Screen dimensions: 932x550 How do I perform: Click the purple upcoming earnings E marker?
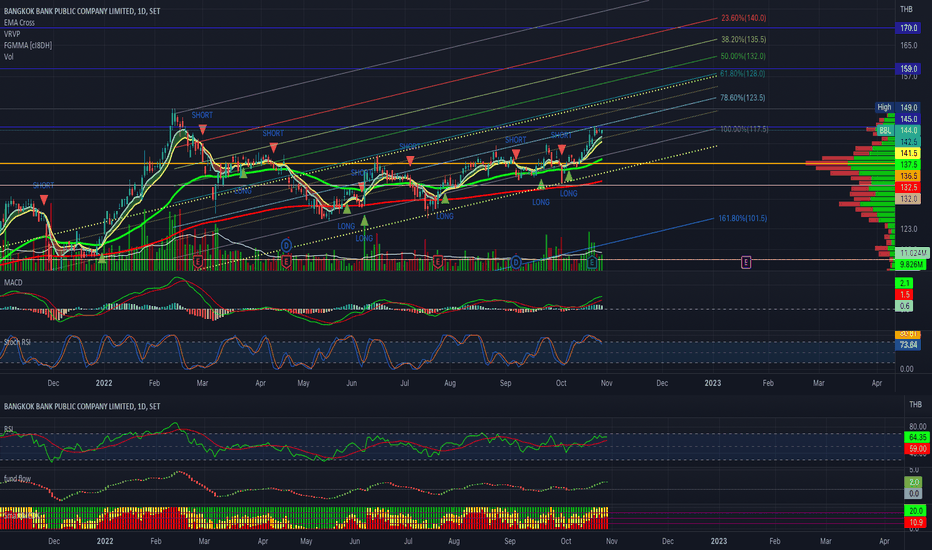[x=745, y=262]
